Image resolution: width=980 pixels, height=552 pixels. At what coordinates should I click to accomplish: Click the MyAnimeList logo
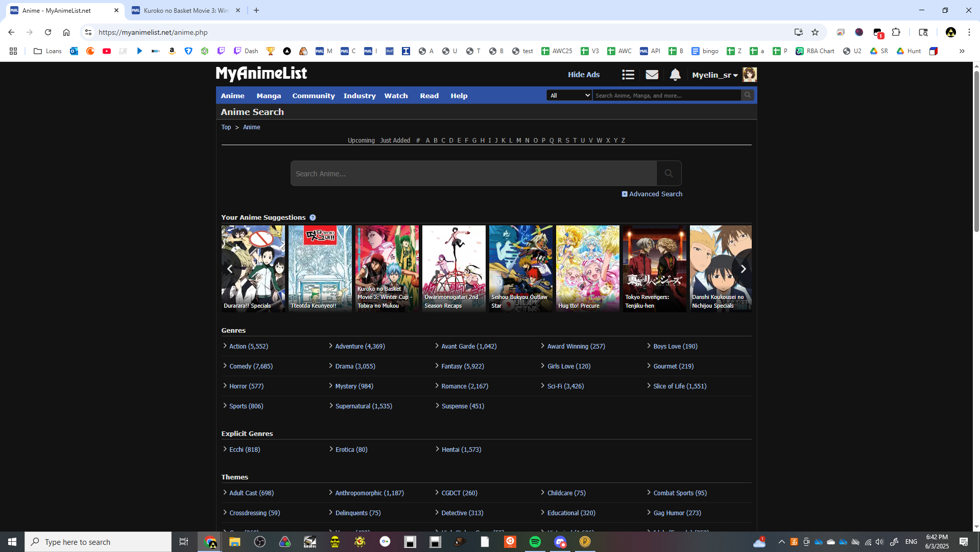[261, 74]
